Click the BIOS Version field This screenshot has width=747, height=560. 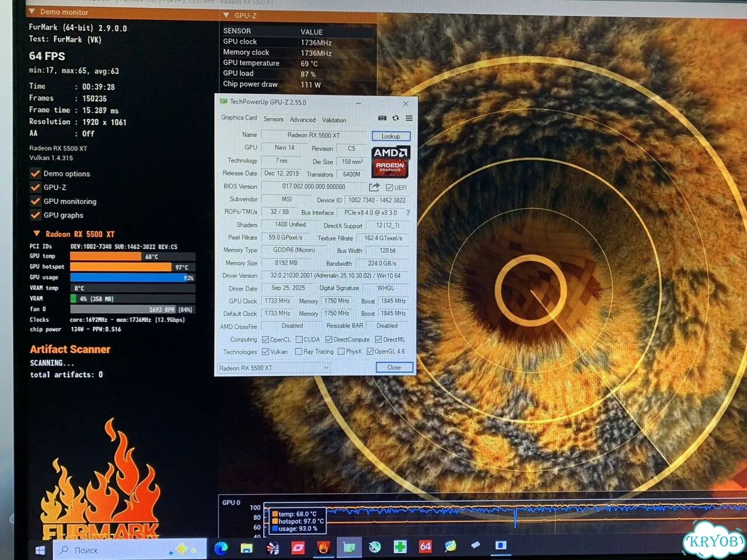(x=313, y=187)
